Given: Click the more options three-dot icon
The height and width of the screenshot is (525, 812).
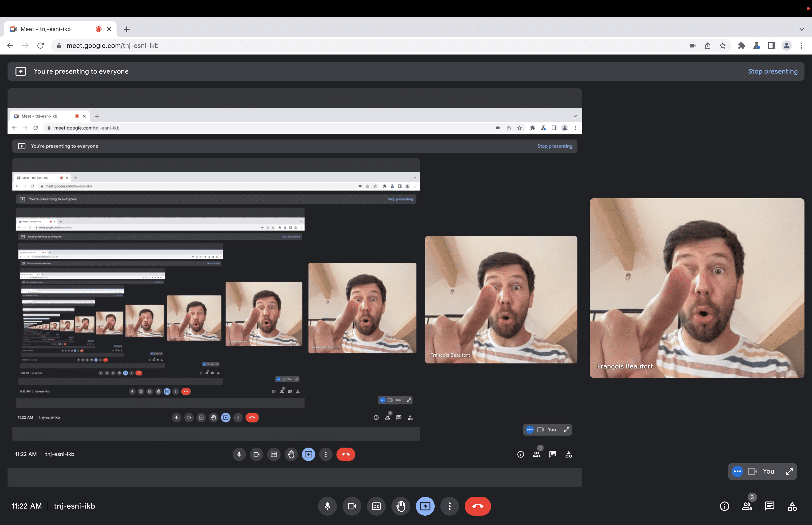Looking at the screenshot, I should 449,506.
